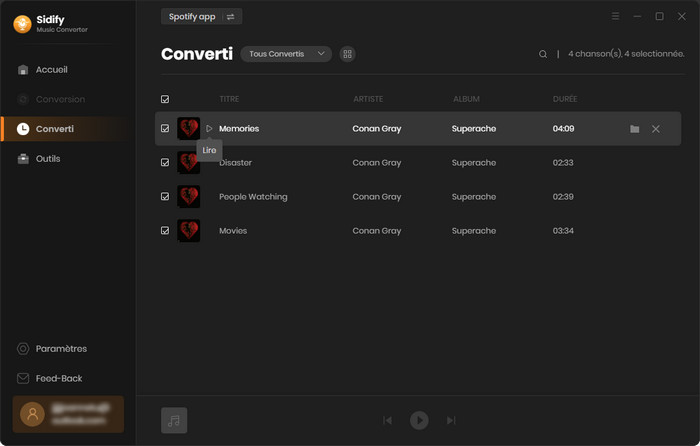
Task: Open the user account panel in sidebar
Action: coord(68,414)
